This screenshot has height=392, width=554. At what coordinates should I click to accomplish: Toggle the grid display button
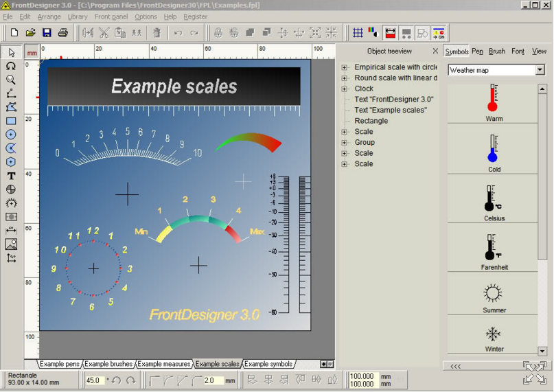358,32
